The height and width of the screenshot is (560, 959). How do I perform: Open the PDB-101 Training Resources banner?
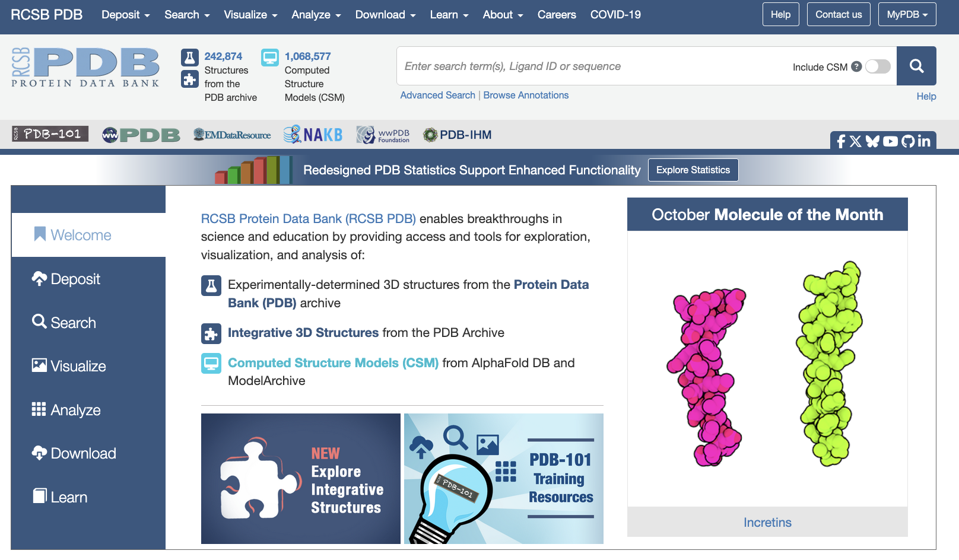503,479
